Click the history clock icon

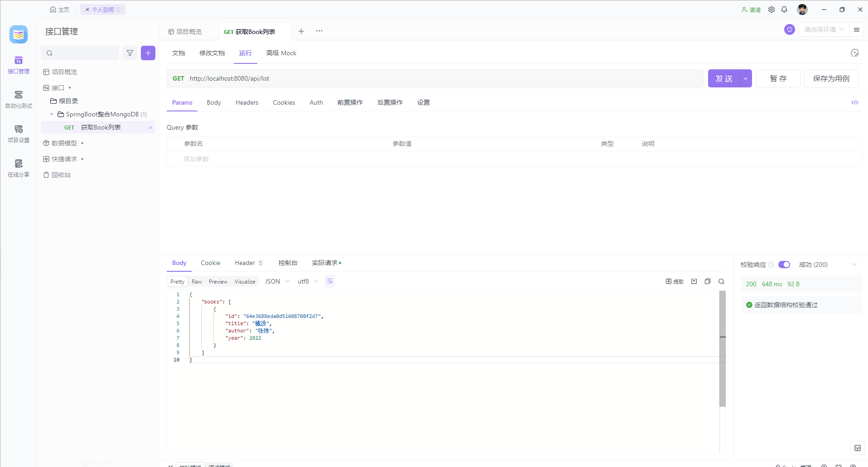coord(855,53)
